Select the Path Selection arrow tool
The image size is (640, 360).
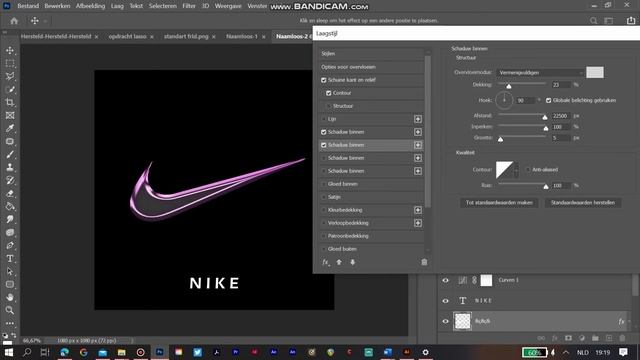pyautogui.click(x=10, y=271)
